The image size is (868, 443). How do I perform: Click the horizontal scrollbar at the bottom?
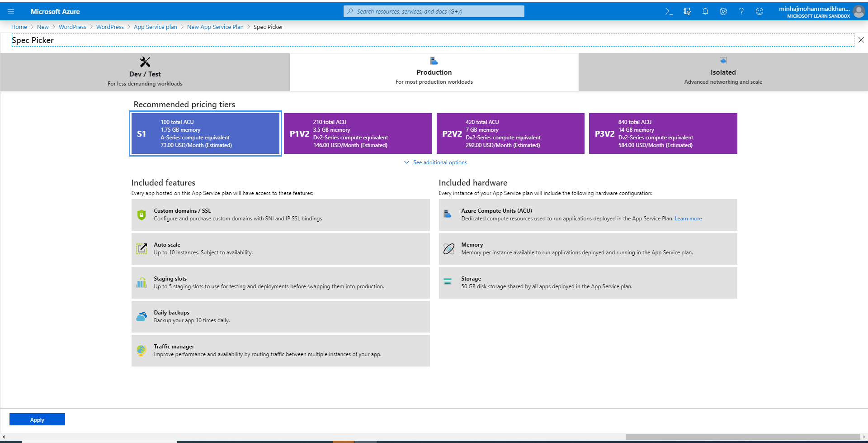[742, 437]
